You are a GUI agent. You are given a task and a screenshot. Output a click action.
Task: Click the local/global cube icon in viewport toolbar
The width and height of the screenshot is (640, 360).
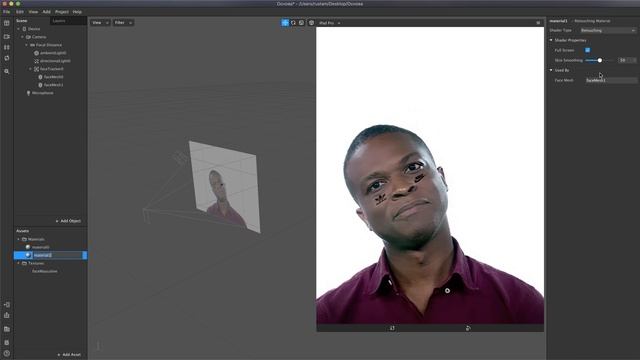click(x=311, y=23)
